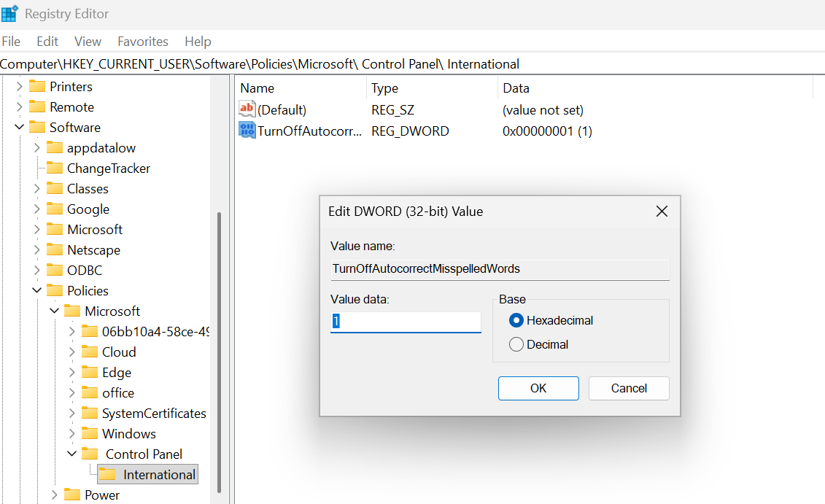This screenshot has width=825, height=504.
Task: Collapse the Policies key
Action: [x=36, y=290]
